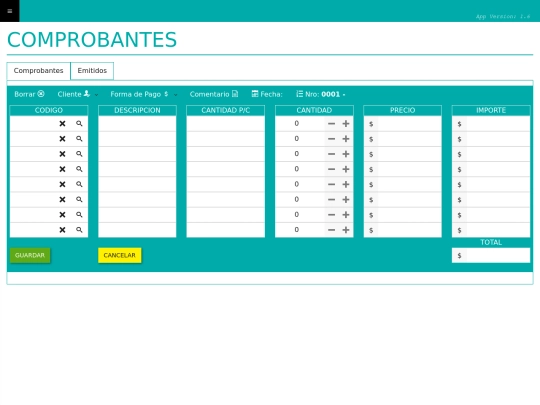Search product code in the fourth row
The height and width of the screenshot is (405, 540).
point(79,169)
